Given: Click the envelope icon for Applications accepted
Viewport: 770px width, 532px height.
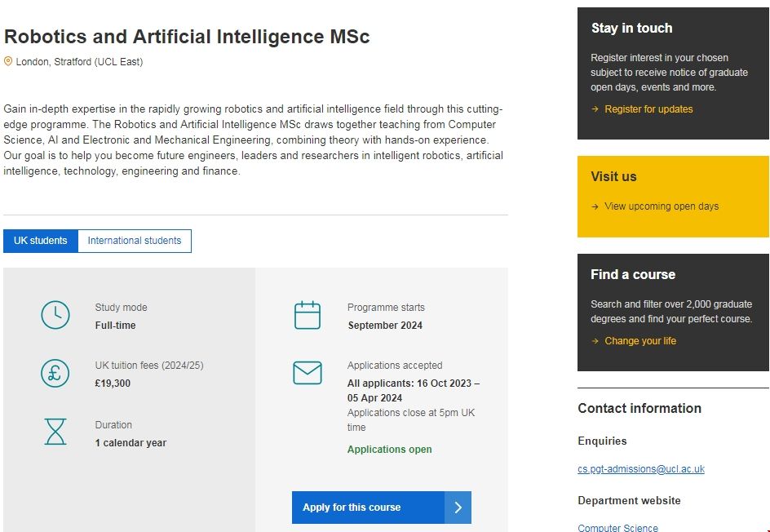Looking at the screenshot, I should coord(308,373).
